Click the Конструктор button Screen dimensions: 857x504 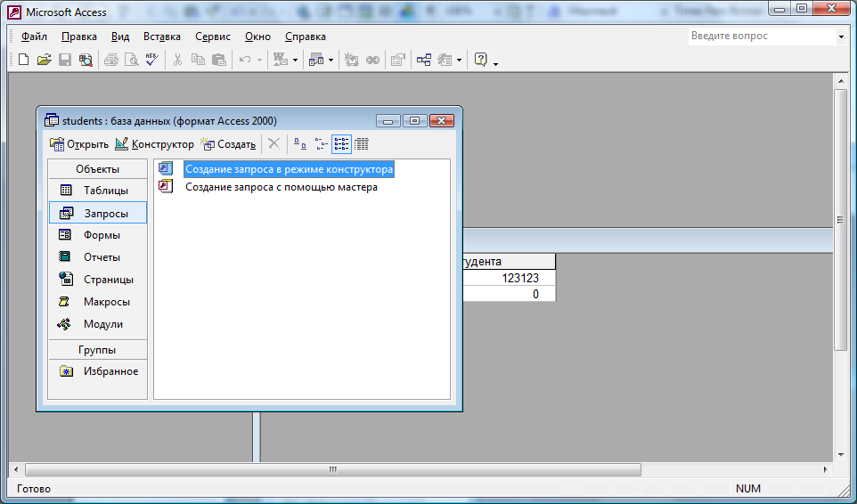pyautogui.click(x=155, y=143)
